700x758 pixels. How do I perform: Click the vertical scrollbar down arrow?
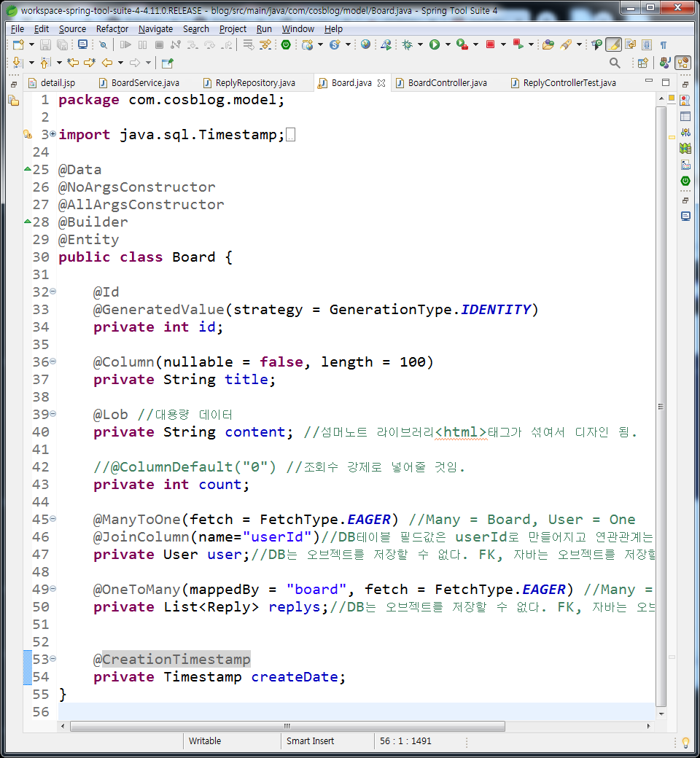click(661, 714)
